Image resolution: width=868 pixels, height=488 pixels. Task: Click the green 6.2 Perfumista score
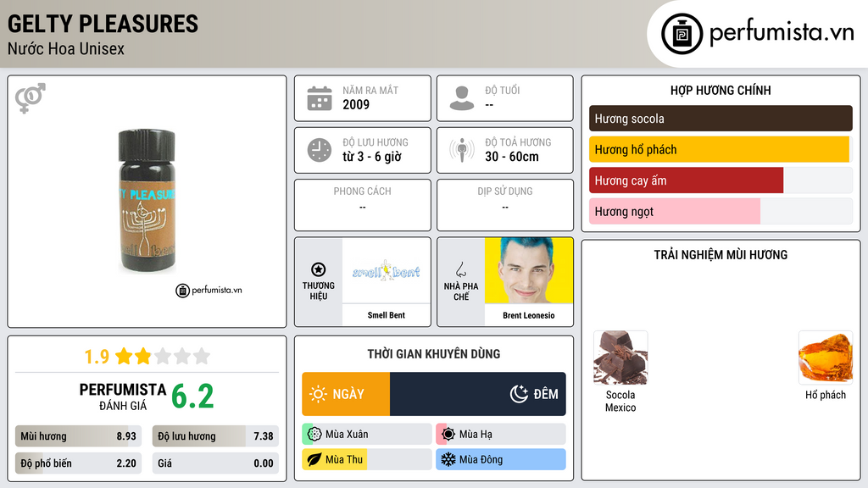point(192,396)
